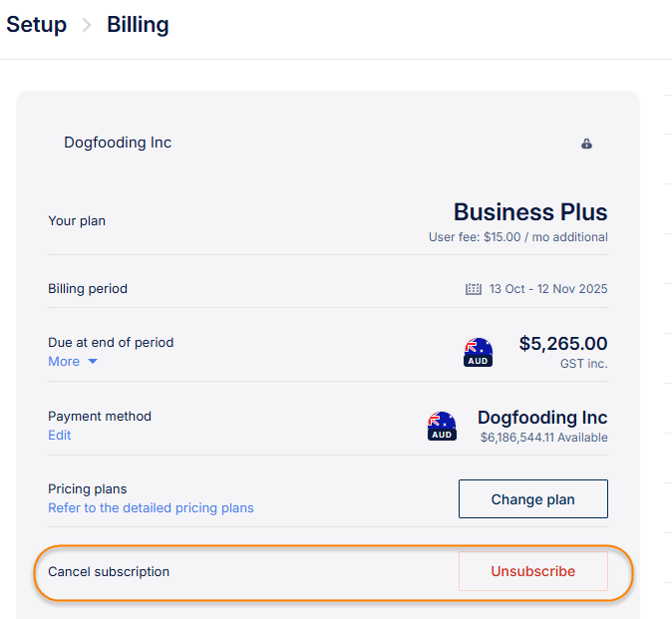Open the detailed pricing plans link

point(151,508)
